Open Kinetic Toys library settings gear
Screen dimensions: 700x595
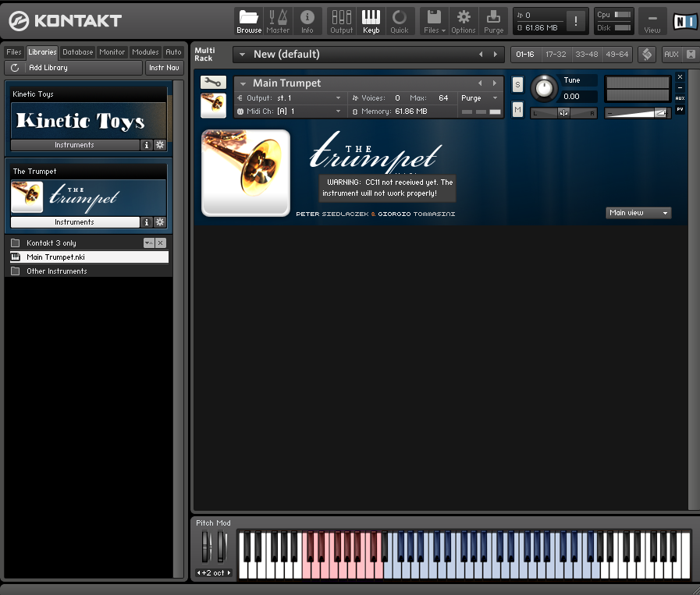[x=160, y=145]
